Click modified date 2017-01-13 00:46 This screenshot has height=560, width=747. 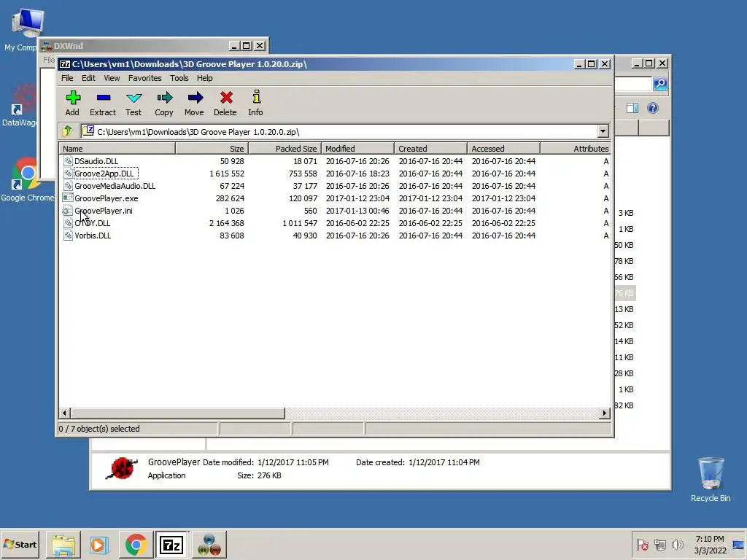coord(357,211)
